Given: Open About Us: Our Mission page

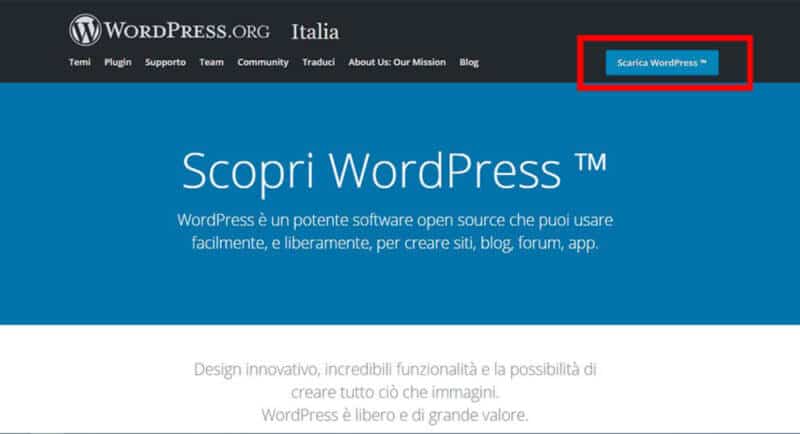Looking at the screenshot, I should pos(397,62).
